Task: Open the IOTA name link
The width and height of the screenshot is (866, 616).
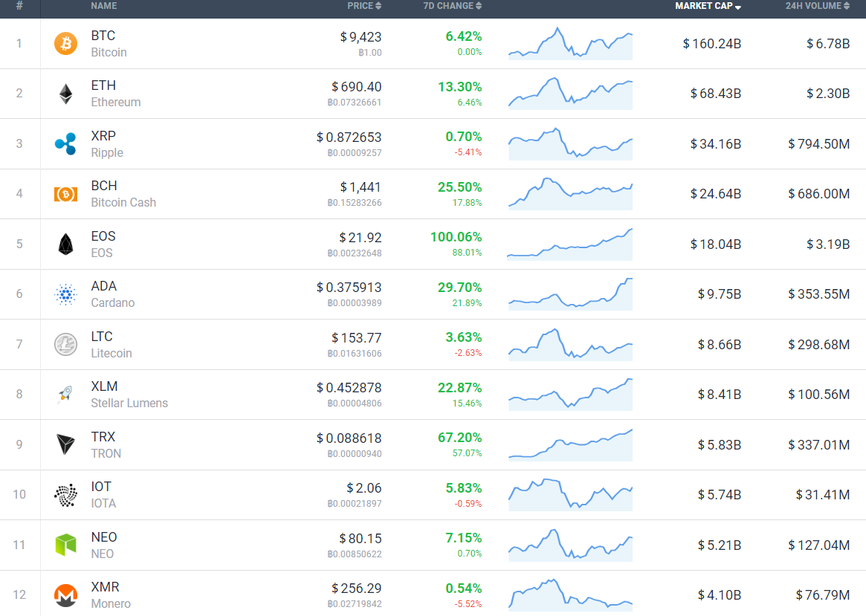Action: click(103, 503)
